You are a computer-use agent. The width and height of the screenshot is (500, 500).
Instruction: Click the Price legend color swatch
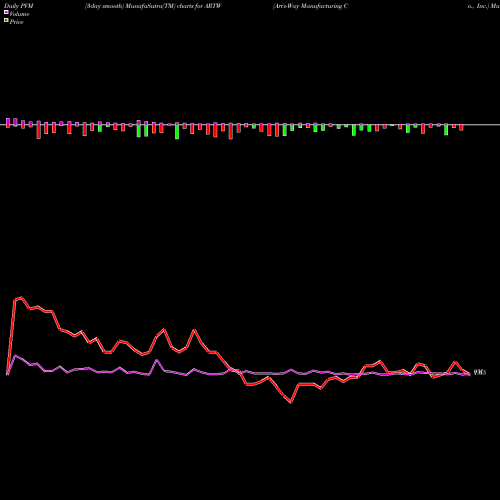pyautogui.click(x=6, y=21)
